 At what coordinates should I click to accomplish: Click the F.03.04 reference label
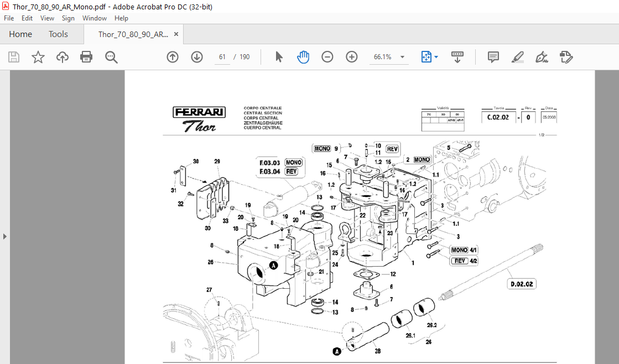coord(269,171)
